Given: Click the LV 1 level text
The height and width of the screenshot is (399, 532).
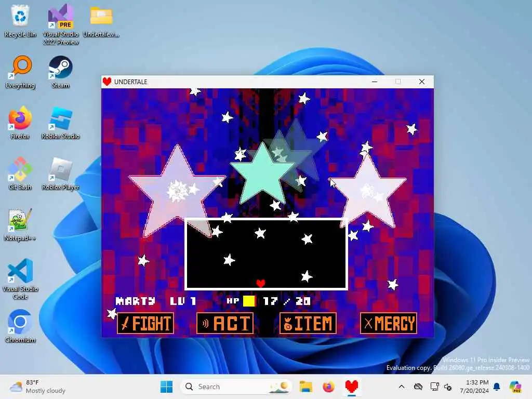Looking at the screenshot, I should tap(183, 301).
